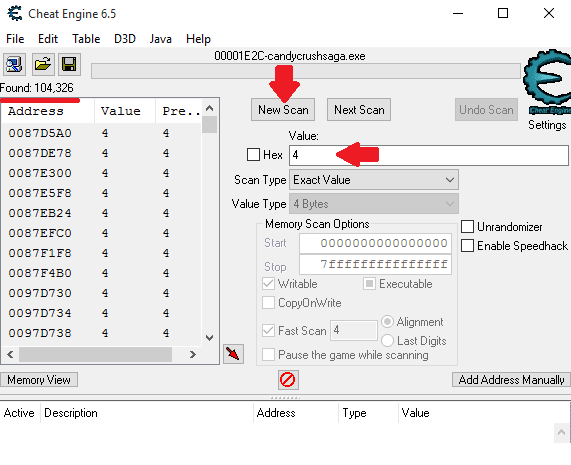Select result address 0087E300
The image size is (571, 465).
(x=40, y=173)
